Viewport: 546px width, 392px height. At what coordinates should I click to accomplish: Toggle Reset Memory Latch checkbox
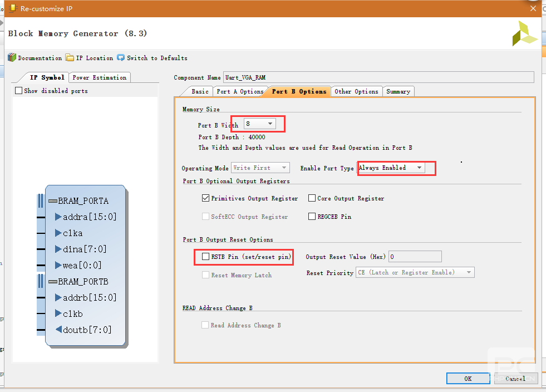pyautogui.click(x=205, y=275)
